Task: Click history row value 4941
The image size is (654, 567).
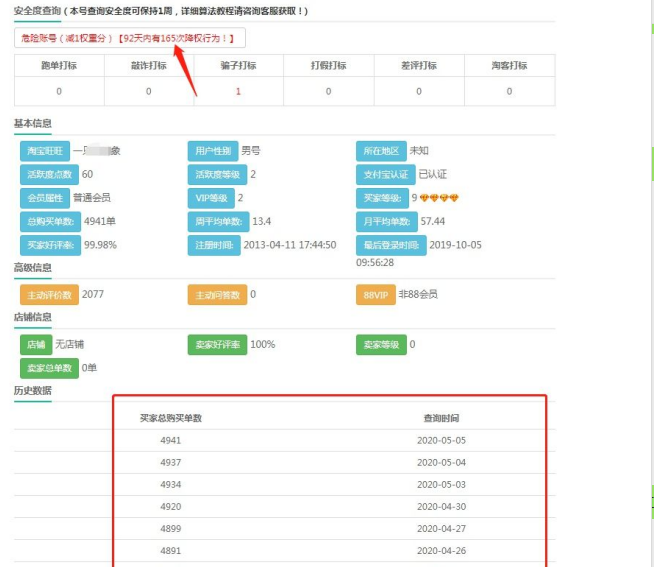Action: click(171, 441)
